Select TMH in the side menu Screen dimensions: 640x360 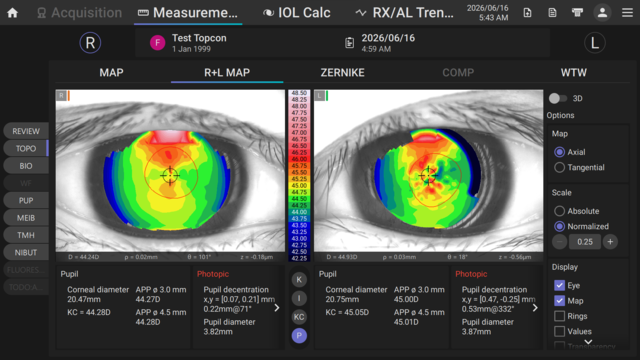point(26,235)
